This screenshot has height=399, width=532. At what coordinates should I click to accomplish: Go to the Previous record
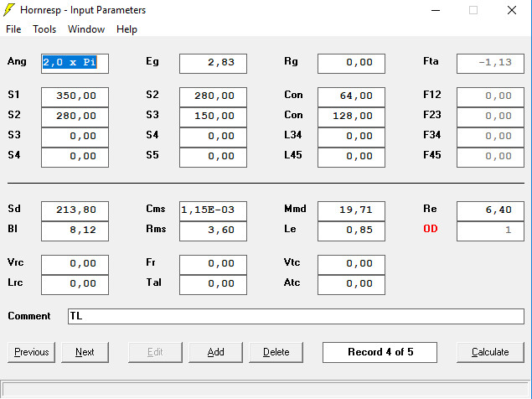[31, 352]
